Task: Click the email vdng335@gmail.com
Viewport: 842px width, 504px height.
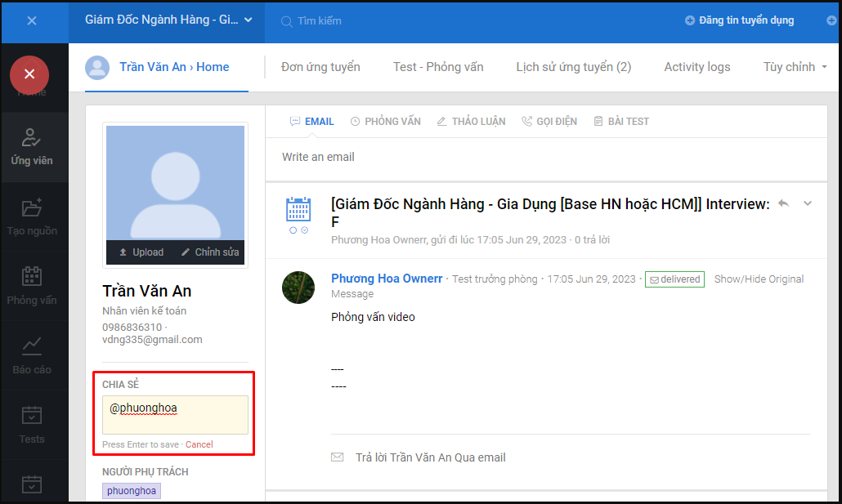Action: [x=153, y=340]
